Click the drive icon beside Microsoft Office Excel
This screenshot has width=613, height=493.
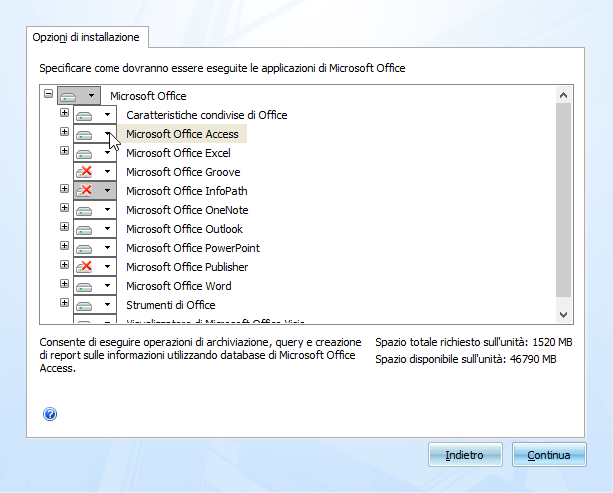pyautogui.click(x=84, y=154)
